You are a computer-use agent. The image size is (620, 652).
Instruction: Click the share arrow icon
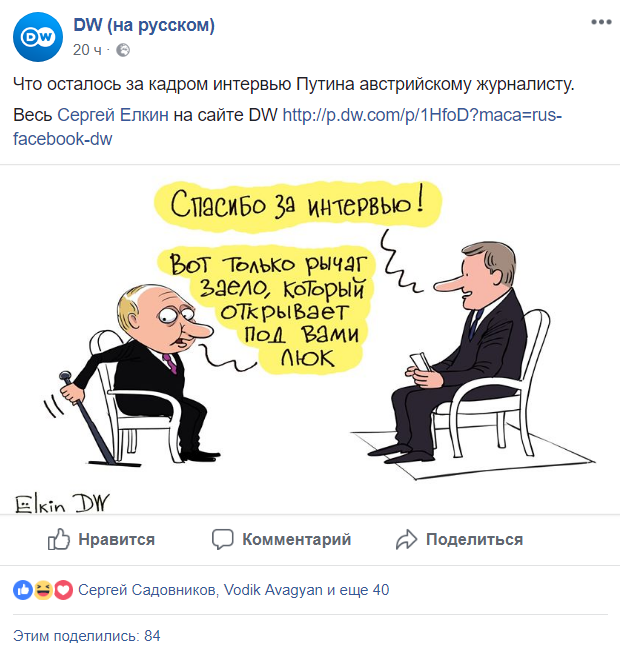[406, 540]
